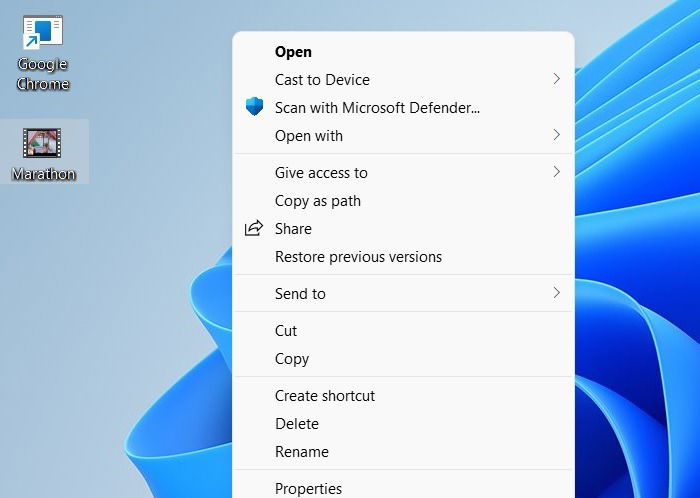
Task: Click the Share arrow icon
Action: [x=254, y=228]
